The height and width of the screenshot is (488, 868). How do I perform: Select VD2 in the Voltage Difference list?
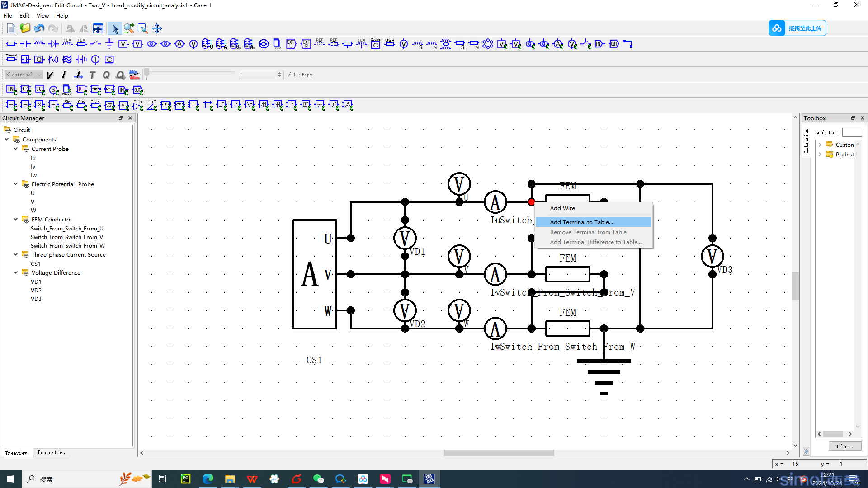coord(36,290)
